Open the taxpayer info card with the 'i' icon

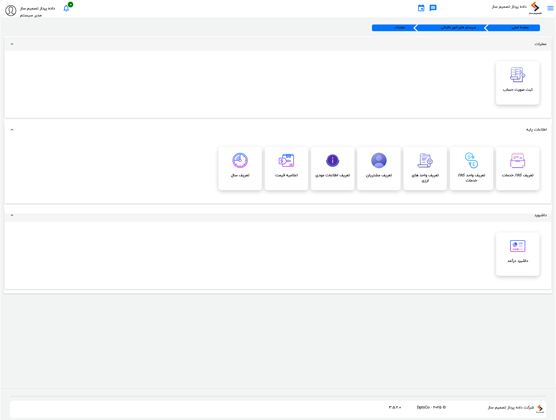[333, 168]
